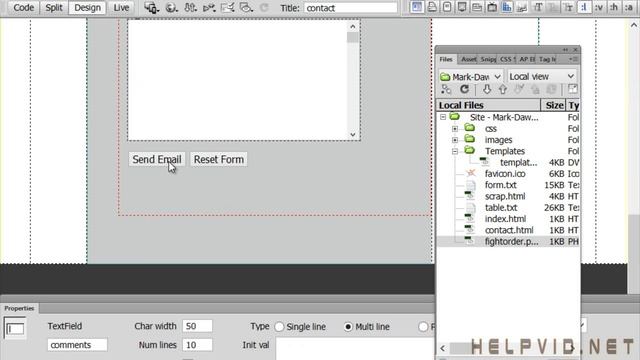
Task: Select the Multi line radio button
Action: pos(348,327)
